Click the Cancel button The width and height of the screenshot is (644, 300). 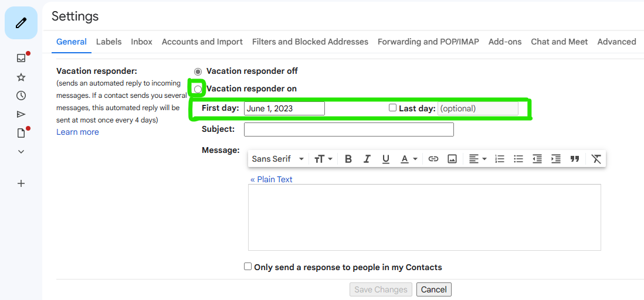(x=433, y=289)
